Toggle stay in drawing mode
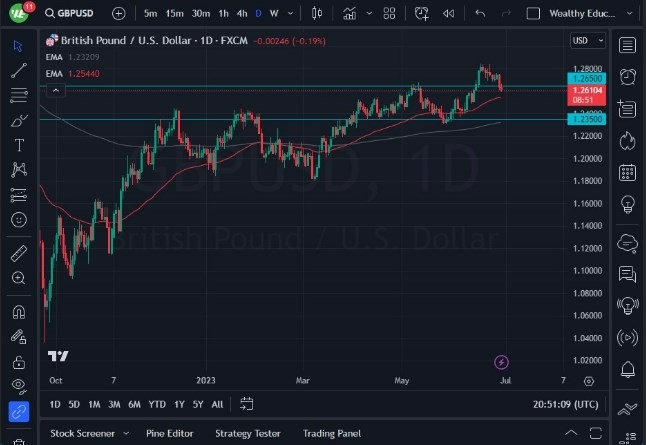This screenshot has height=445, width=646. click(19, 337)
